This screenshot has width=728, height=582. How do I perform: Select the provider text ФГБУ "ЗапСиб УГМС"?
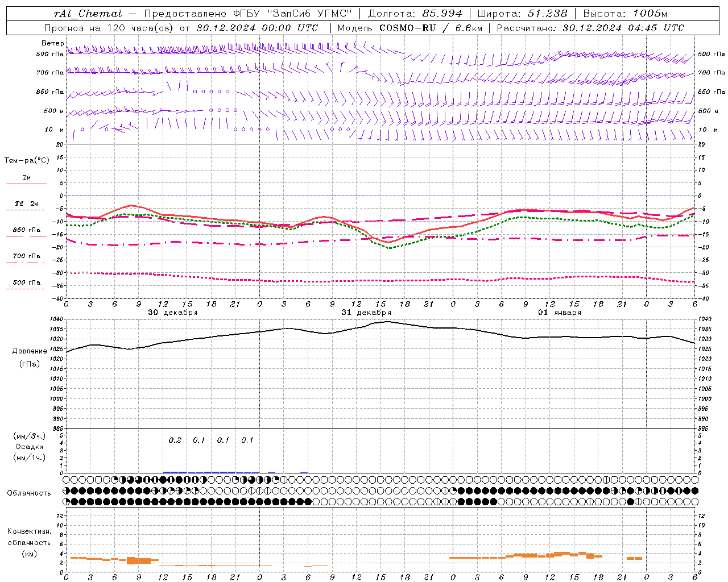(x=293, y=14)
